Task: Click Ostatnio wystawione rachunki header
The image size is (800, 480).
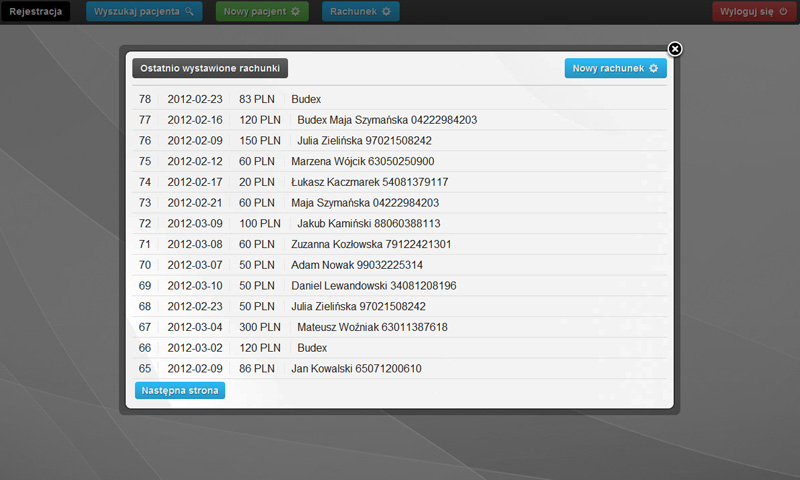Action: (210, 68)
